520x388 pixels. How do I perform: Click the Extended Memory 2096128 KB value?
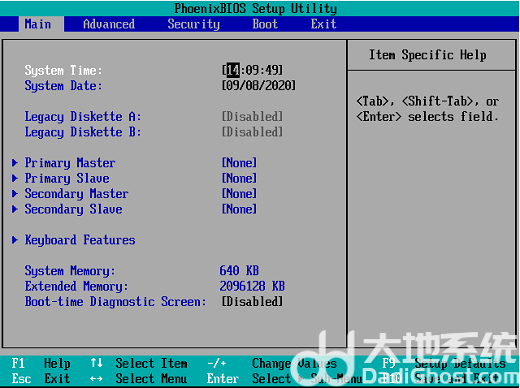pos(252,286)
